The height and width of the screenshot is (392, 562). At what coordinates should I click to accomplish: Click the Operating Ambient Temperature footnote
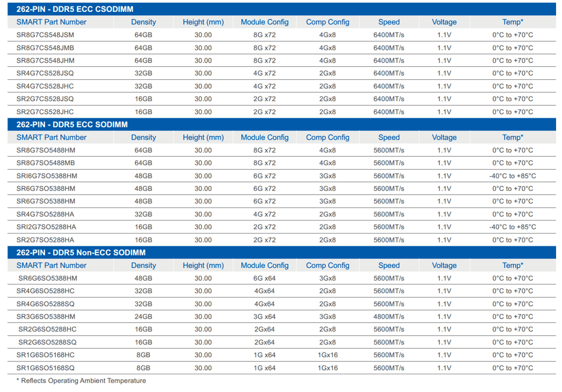(x=81, y=381)
